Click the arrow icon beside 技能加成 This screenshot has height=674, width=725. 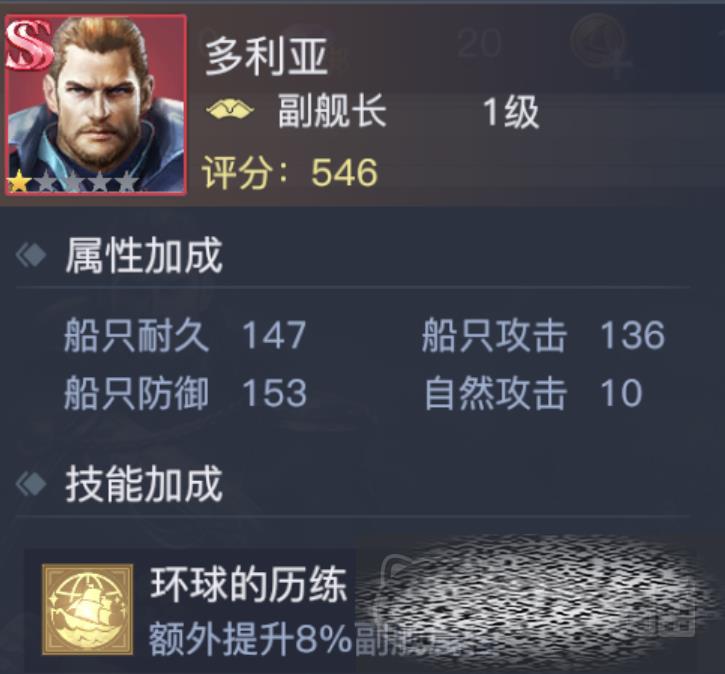[31, 484]
